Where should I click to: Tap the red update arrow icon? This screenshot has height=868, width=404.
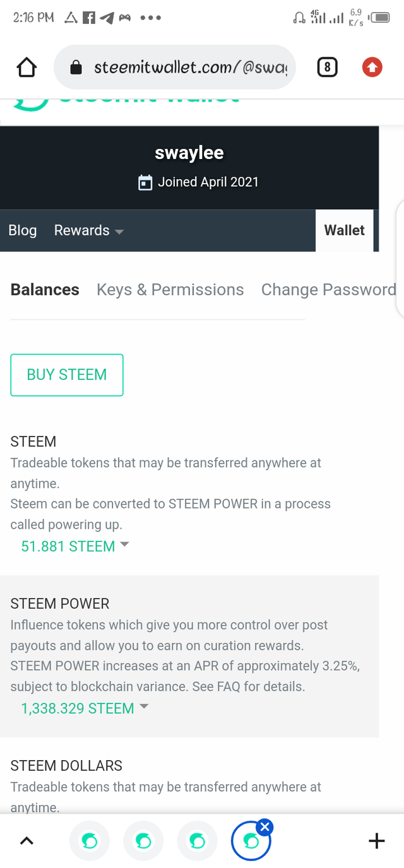tap(372, 67)
